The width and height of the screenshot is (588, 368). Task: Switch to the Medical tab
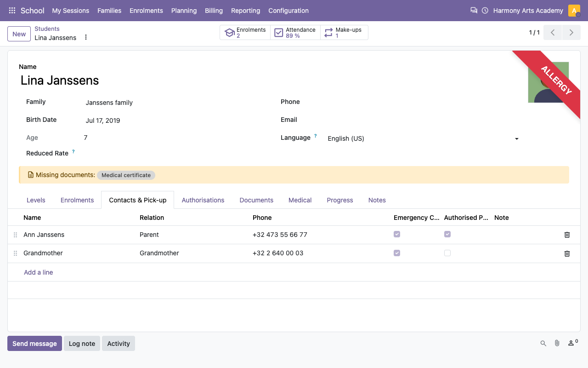click(x=300, y=200)
